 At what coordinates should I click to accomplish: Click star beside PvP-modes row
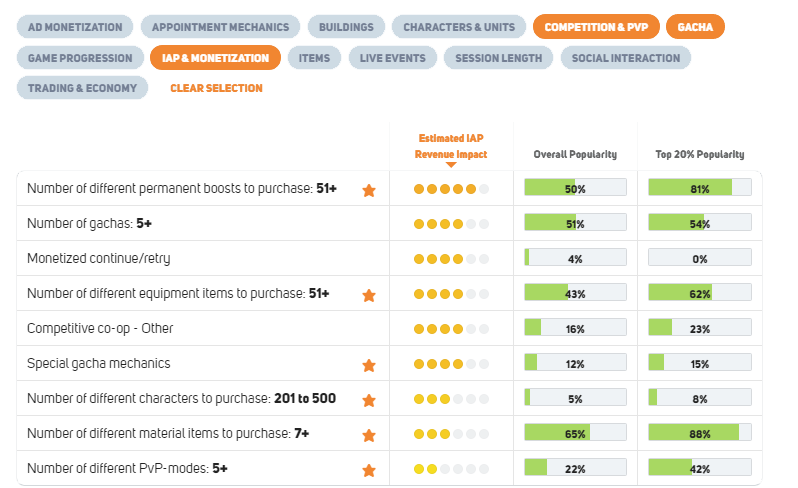coord(369,469)
